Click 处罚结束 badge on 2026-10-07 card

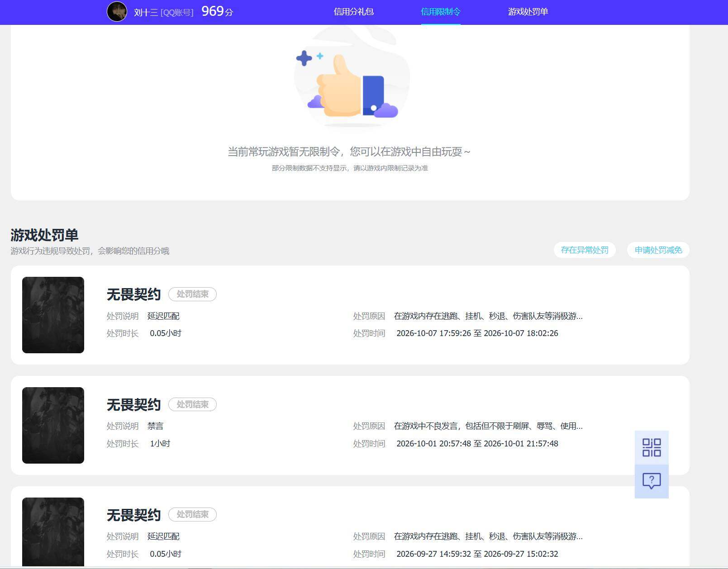192,294
